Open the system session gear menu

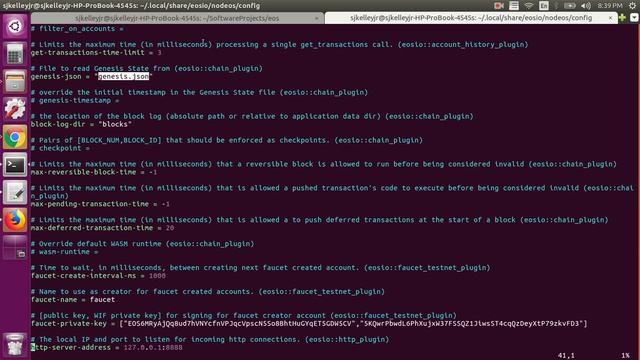(632, 5)
